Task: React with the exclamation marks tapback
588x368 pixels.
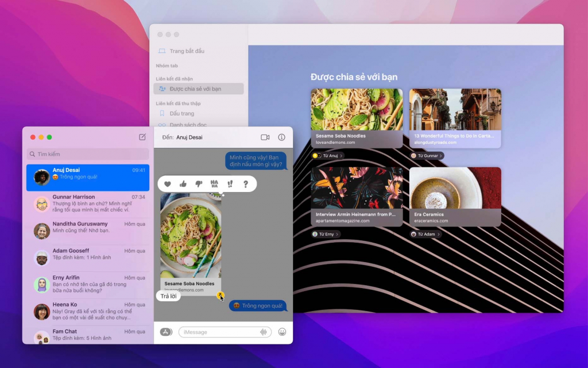Action: click(x=230, y=184)
